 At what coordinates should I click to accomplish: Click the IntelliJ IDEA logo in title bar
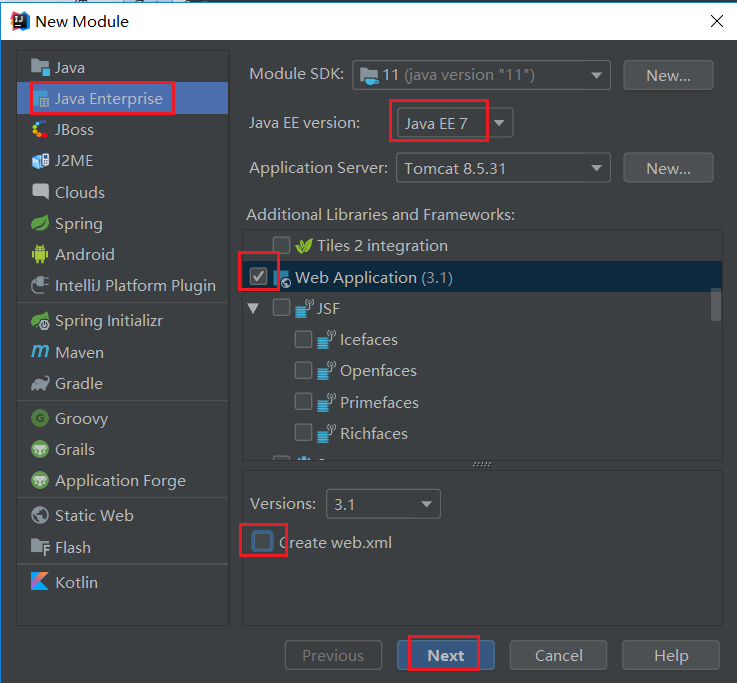[x=20, y=21]
